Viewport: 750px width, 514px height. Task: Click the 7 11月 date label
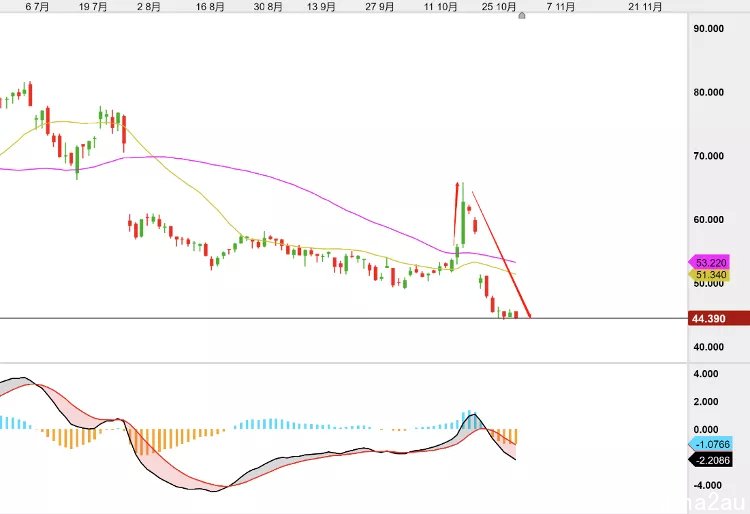561,7
